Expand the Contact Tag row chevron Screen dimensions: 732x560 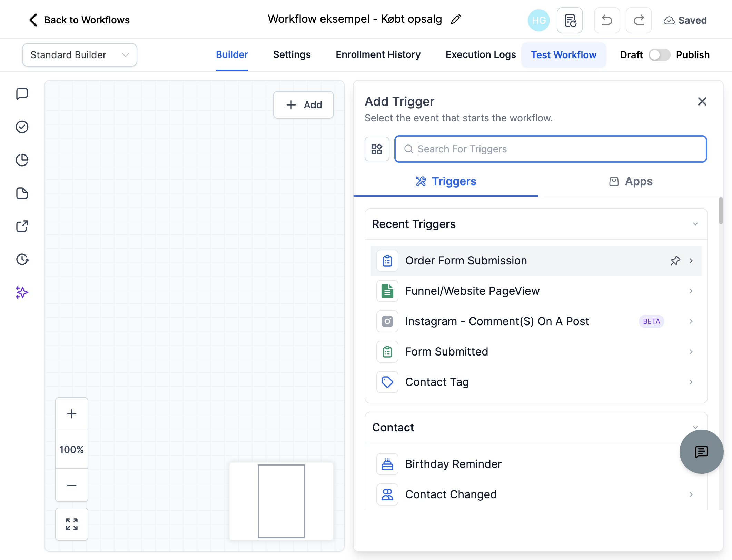click(691, 382)
